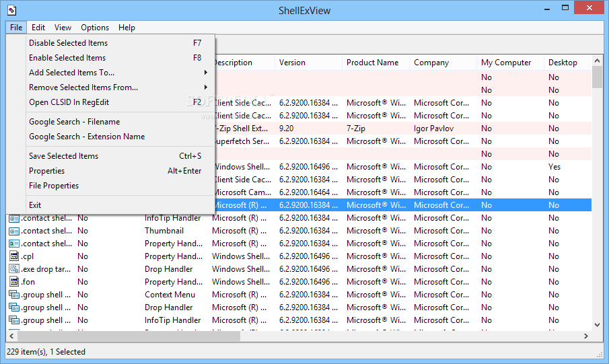
Task: Click the ShellExView app icon in title bar
Action: click(x=12, y=11)
